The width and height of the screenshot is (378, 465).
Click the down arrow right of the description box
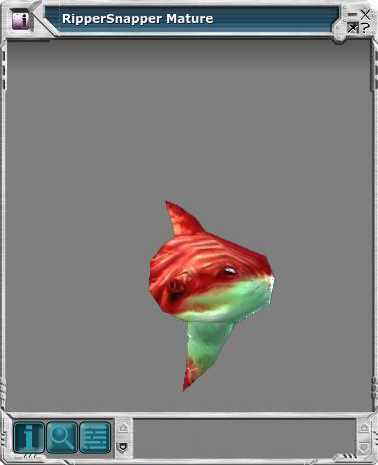pos(364,447)
